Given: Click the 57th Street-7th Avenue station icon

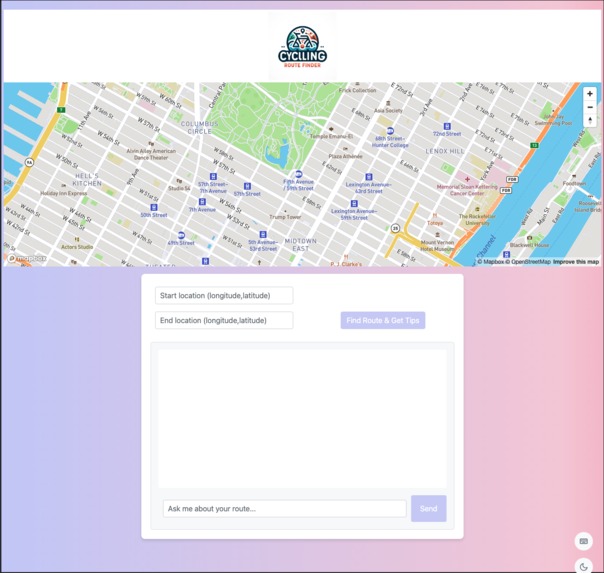Looking at the screenshot, I should (213, 176).
